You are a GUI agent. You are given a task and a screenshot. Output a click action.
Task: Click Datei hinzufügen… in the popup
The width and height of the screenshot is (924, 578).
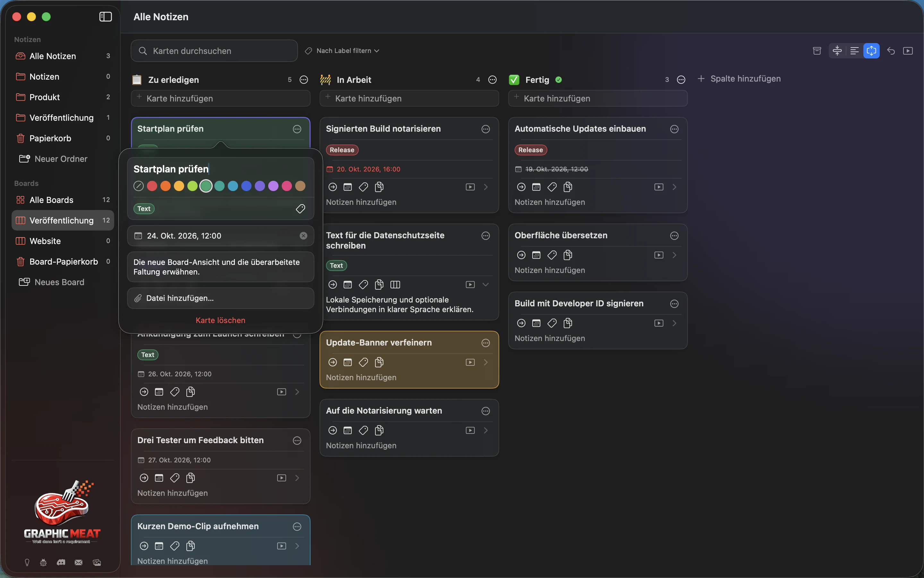(x=220, y=298)
